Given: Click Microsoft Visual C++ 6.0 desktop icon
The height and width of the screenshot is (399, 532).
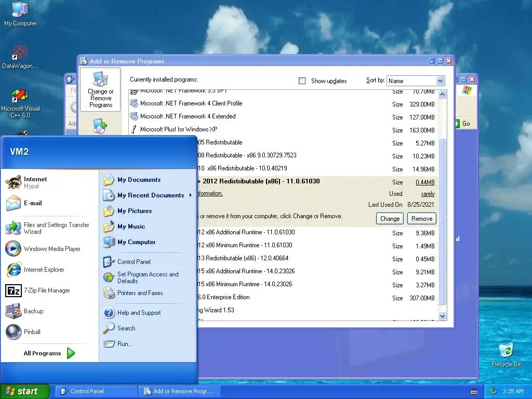Looking at the screenshot, I should coord(20,103).
